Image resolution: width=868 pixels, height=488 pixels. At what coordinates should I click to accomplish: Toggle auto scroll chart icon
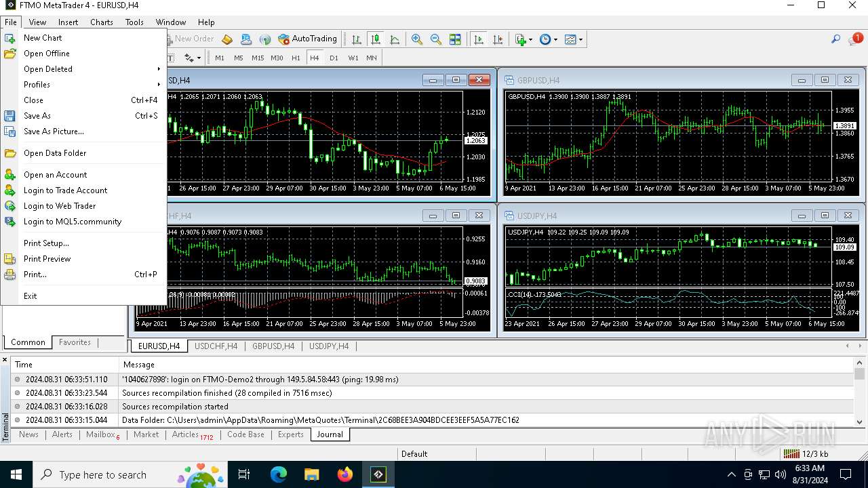[x=479, y=39]
